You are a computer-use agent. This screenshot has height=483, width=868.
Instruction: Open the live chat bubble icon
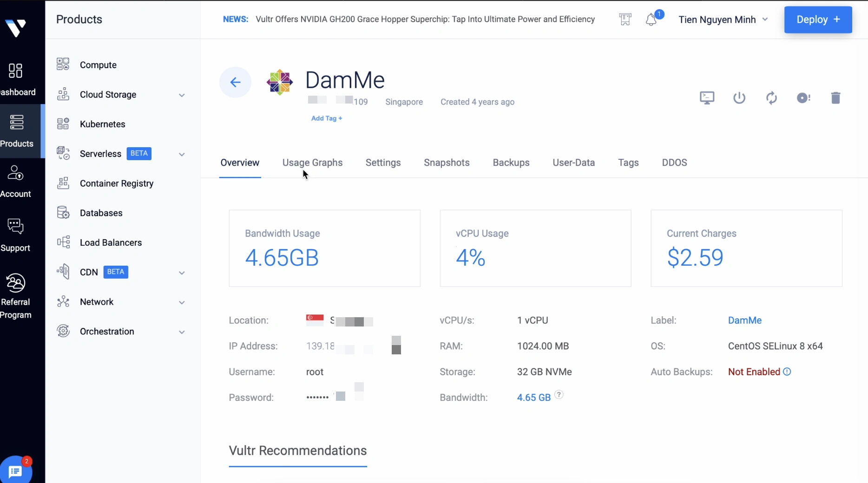click(x=16, y=471)
